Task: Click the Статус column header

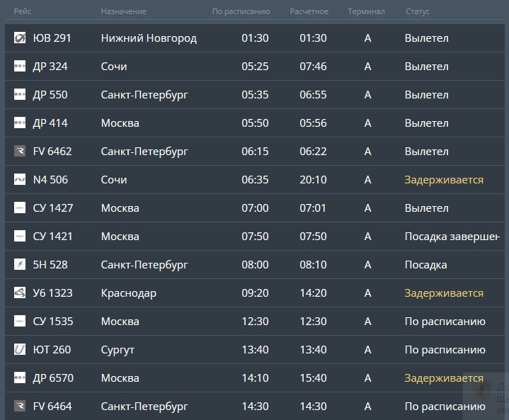Action: [x=418, y=12]
